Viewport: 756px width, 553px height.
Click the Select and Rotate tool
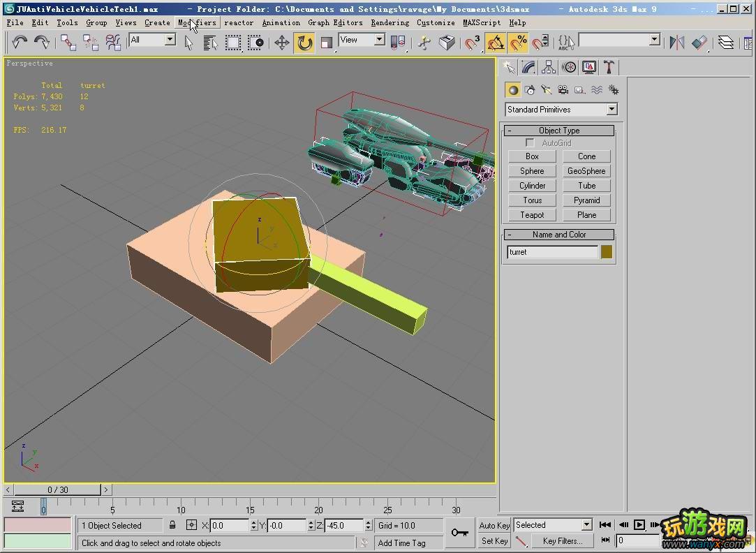point(304,43)
